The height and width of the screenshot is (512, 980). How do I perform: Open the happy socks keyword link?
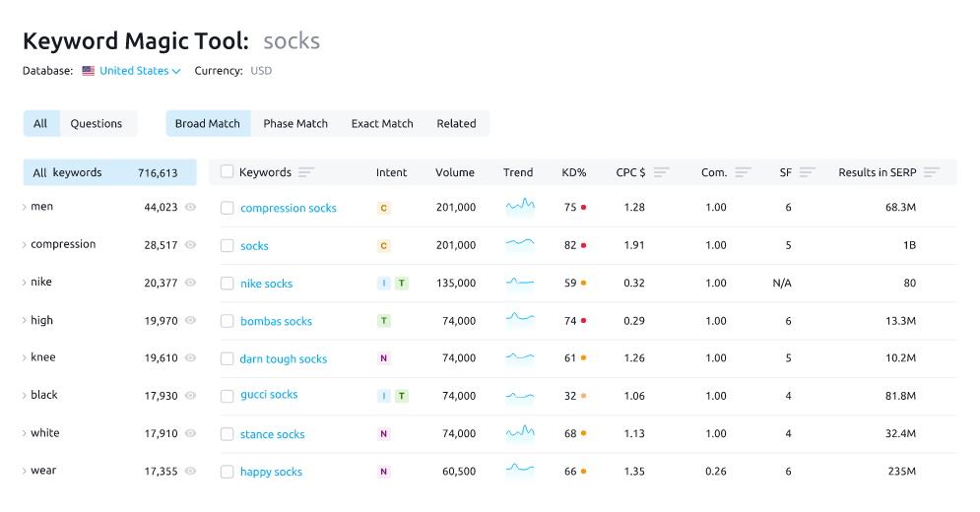(271, 472)
